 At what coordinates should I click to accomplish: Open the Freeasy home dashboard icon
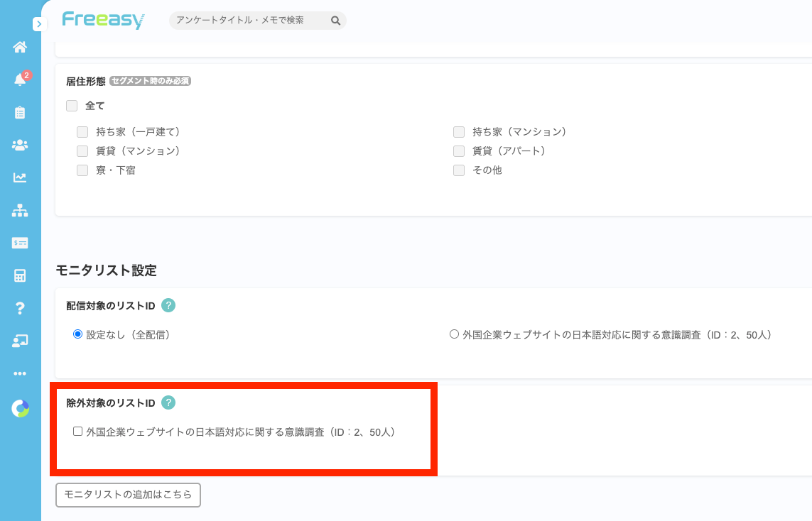tap(20, 47)
